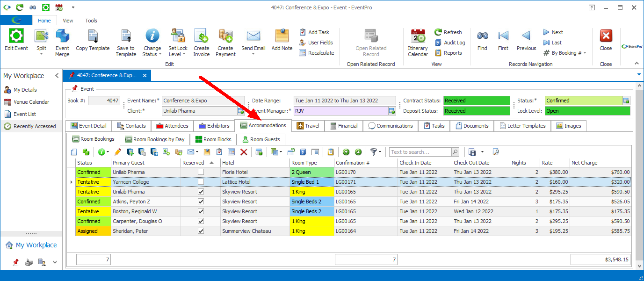Viewport: 644px width, 281px height.
Task: Collapse the My Workplace panel chevron
Action: (57, 76)
